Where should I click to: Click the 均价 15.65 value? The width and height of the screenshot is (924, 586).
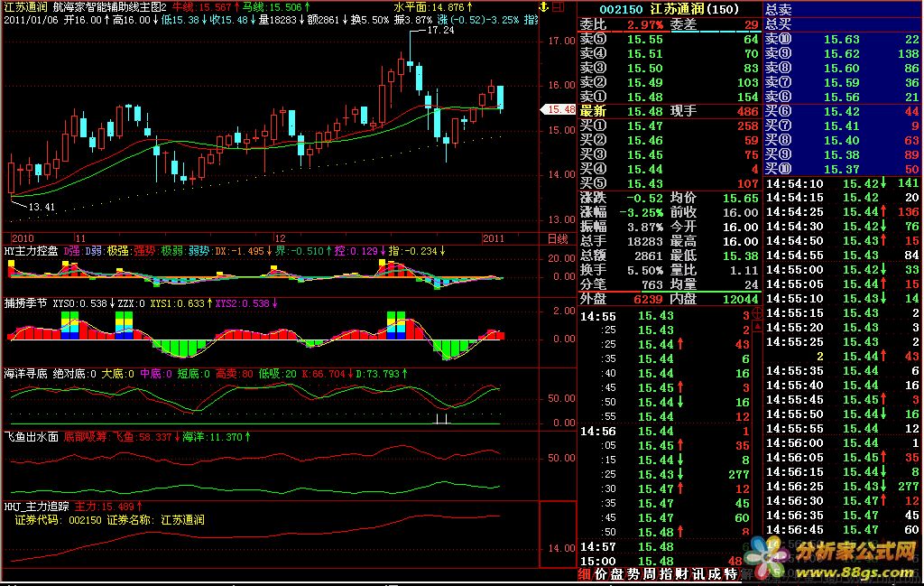(741, 199)
